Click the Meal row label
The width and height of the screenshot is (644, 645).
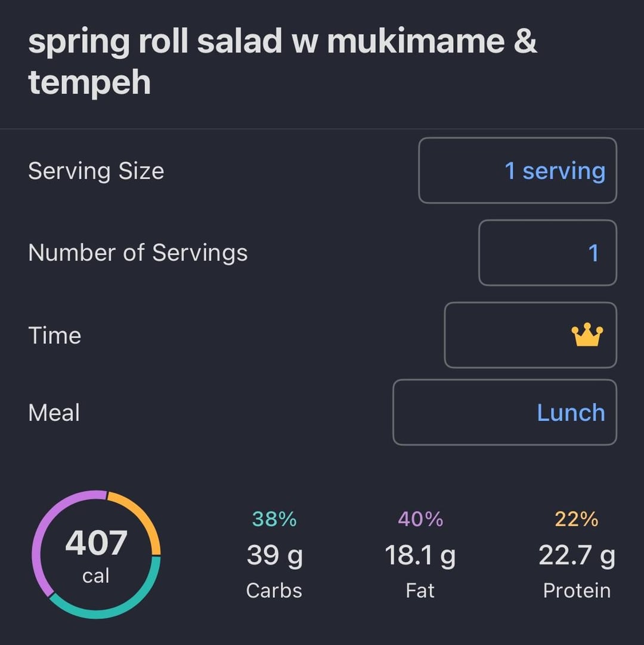tap(54, 413)
